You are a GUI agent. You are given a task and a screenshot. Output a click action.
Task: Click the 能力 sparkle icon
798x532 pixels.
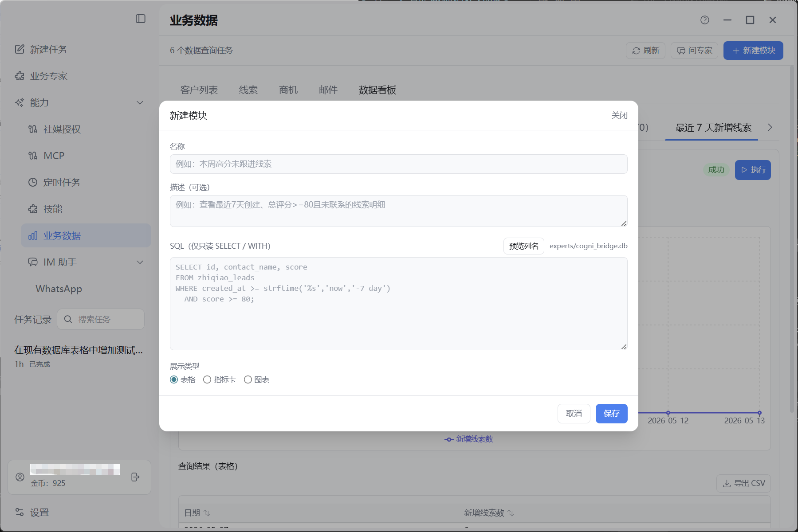[x=20, y=102]
